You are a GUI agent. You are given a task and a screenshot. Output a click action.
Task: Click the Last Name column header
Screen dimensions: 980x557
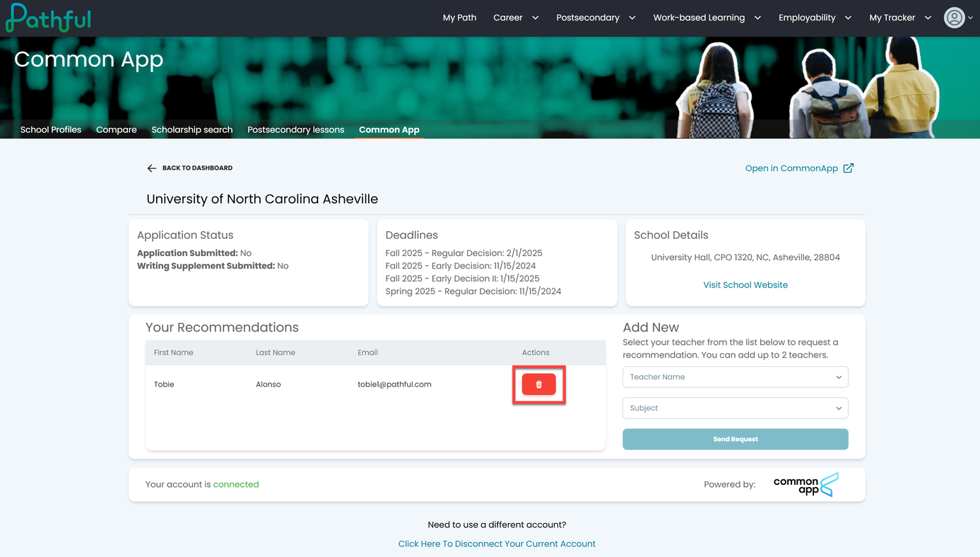click(x=276, y=353)
